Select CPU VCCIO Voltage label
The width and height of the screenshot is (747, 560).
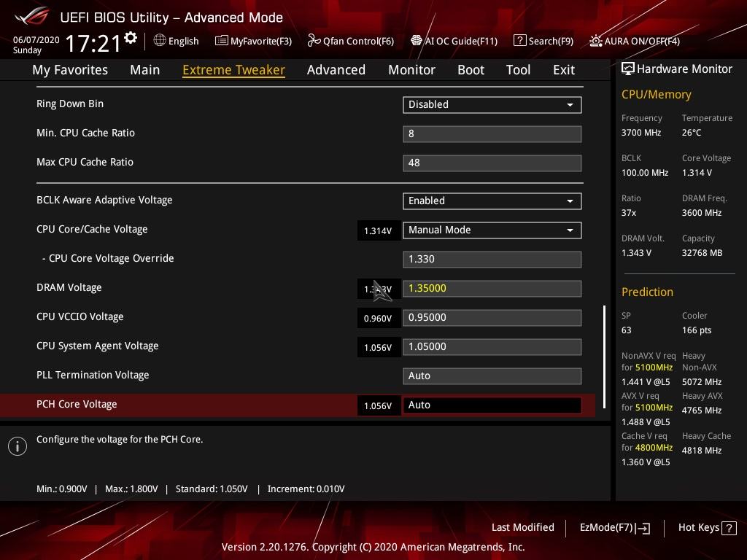[80, 316]
